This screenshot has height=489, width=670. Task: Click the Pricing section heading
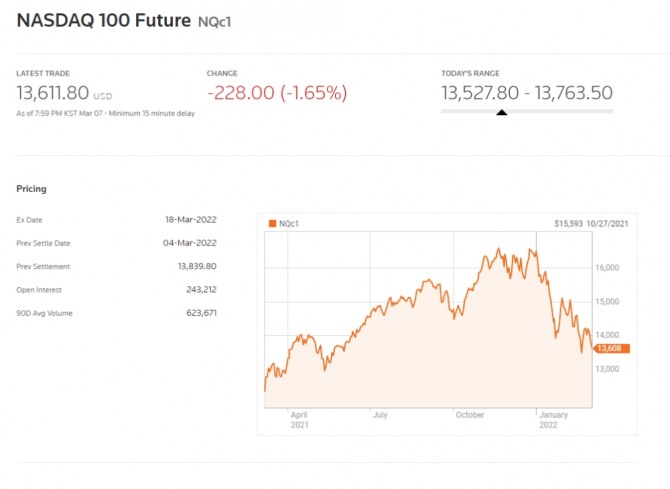[x=31, y=188]
